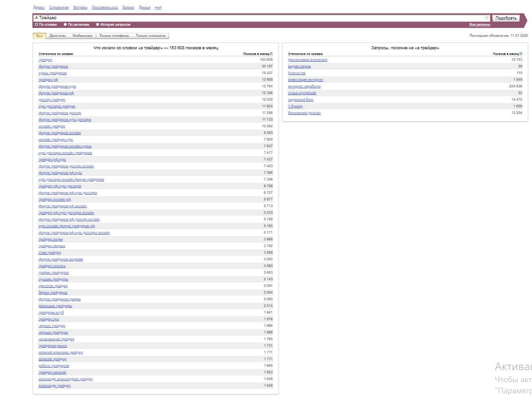532x400 pixels.
Task: Open 'Рекламная сеть' top navigation link
Action: click(x=105, y=8)
